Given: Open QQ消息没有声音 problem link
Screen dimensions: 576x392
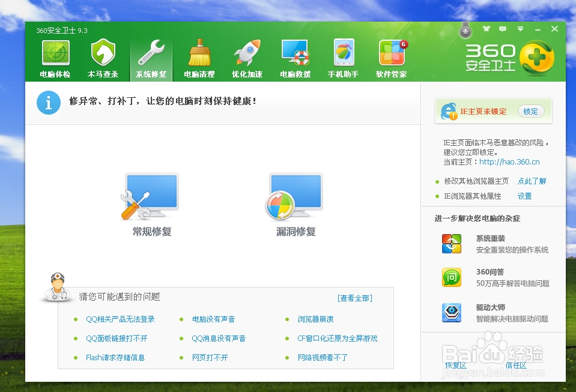Looking at the screenshot, I should pyautogui.click(x=219, y=339).
